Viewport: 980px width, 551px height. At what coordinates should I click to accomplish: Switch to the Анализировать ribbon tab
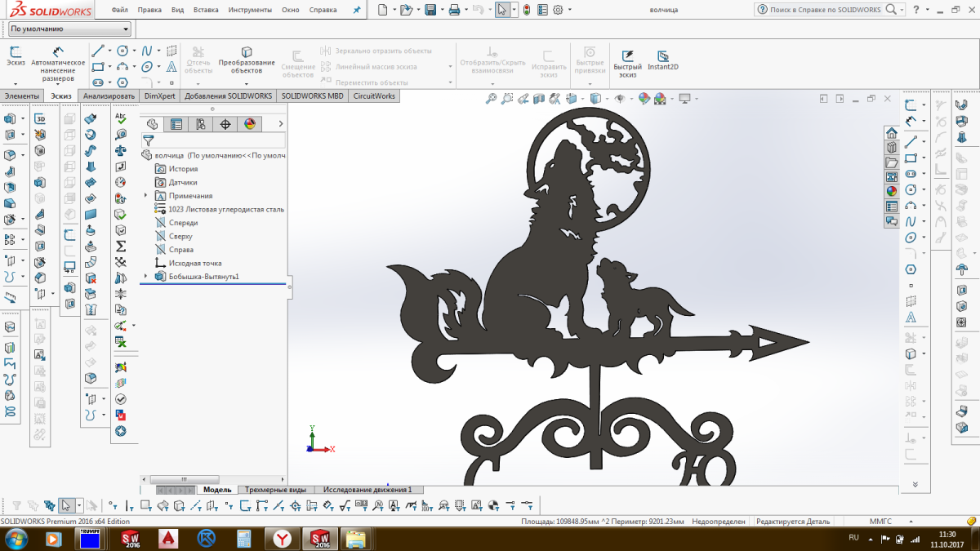click(x=109, y=96)
